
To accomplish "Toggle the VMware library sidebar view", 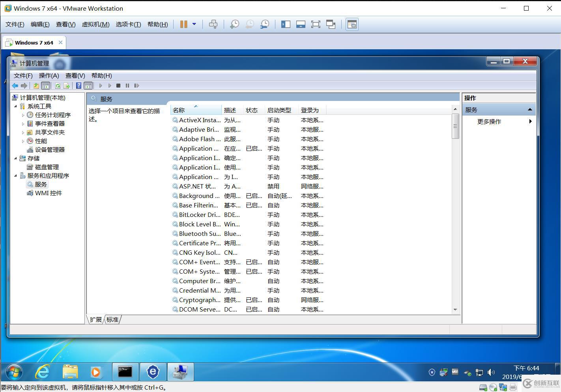I will point(286,24).
